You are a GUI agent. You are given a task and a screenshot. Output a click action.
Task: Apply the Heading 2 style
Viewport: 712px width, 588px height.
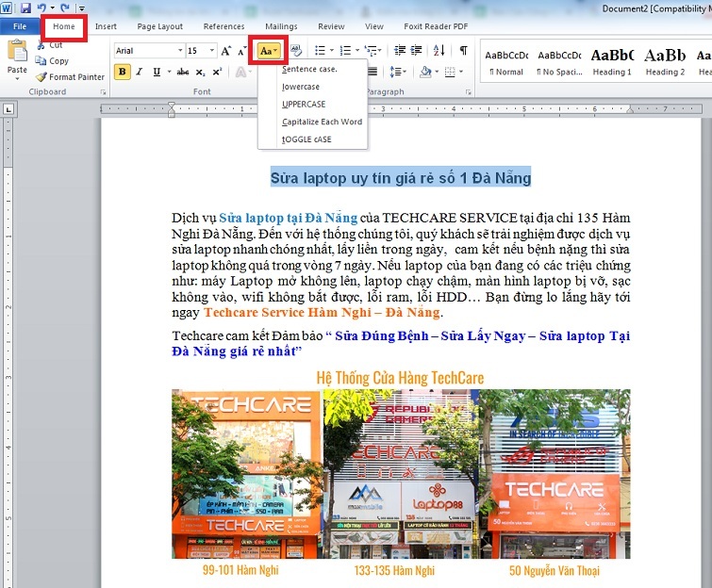click(665, 62)
